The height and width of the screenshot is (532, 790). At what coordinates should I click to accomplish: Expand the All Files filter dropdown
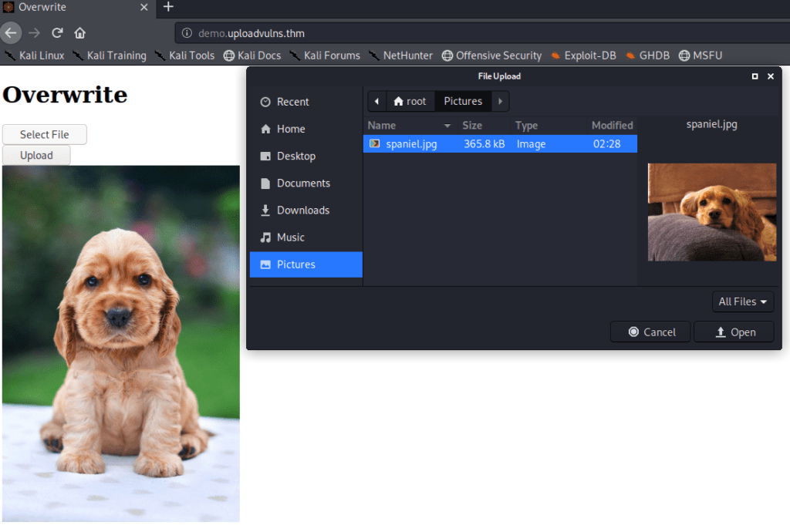tap(743, 301)
